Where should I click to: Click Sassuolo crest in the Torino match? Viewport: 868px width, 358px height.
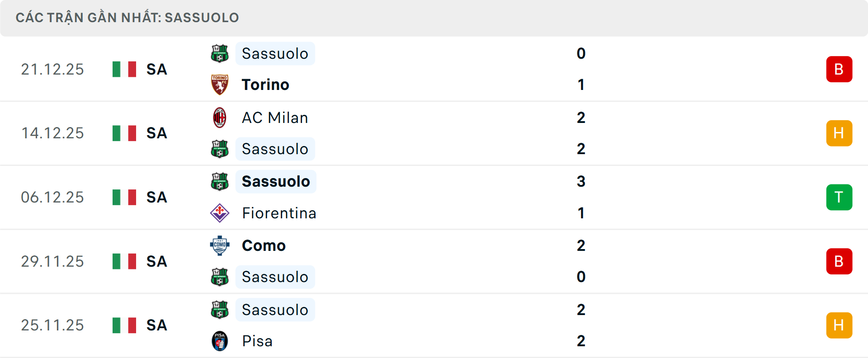(x=220, y=53)
